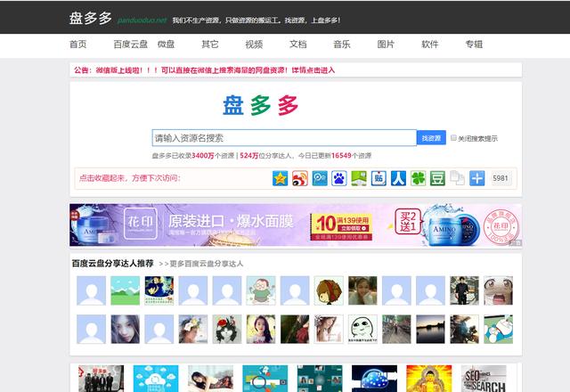Viewport: 570px width, 392px height.
Task: Open the Doraemon avatar
Action: [x=499, y=329]
